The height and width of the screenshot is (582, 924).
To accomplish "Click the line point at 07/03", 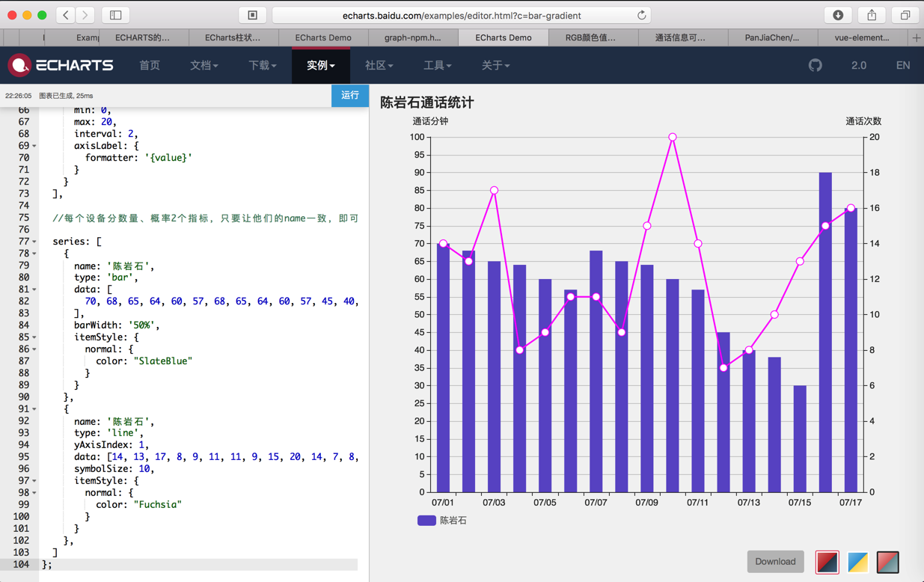I will click(495, 190).
